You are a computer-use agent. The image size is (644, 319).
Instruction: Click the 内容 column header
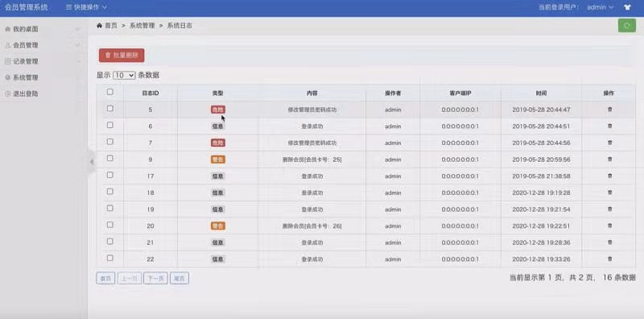coord(312,93)
